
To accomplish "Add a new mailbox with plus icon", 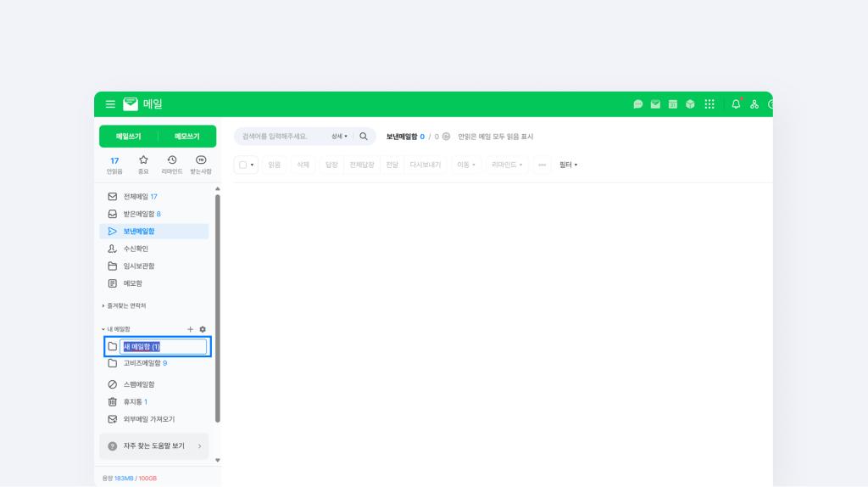I will pyautogui.click(x=191, y=329).
